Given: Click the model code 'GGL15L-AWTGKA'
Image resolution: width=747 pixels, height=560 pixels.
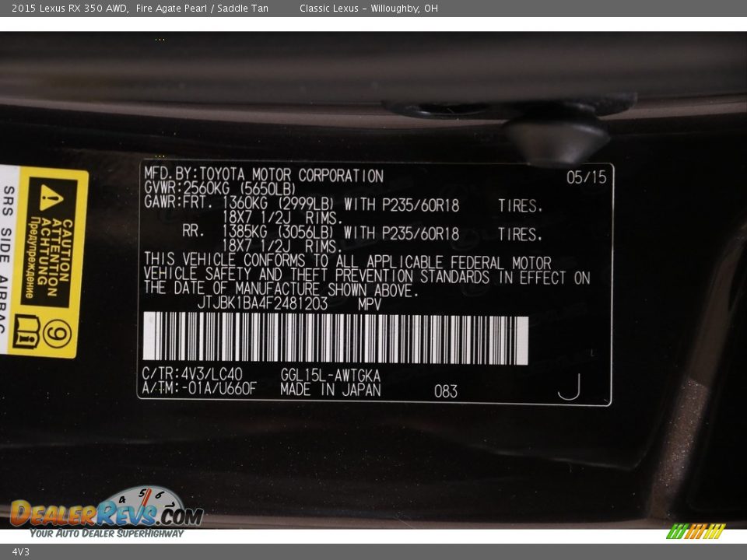Looking at the screenshot, I should (330, 375).
